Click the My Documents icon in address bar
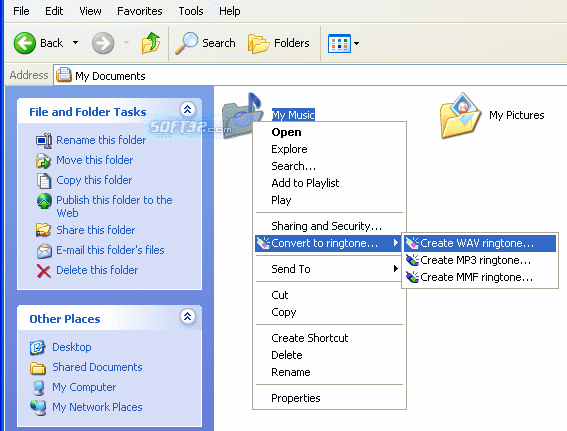 [x=64, y=75]
